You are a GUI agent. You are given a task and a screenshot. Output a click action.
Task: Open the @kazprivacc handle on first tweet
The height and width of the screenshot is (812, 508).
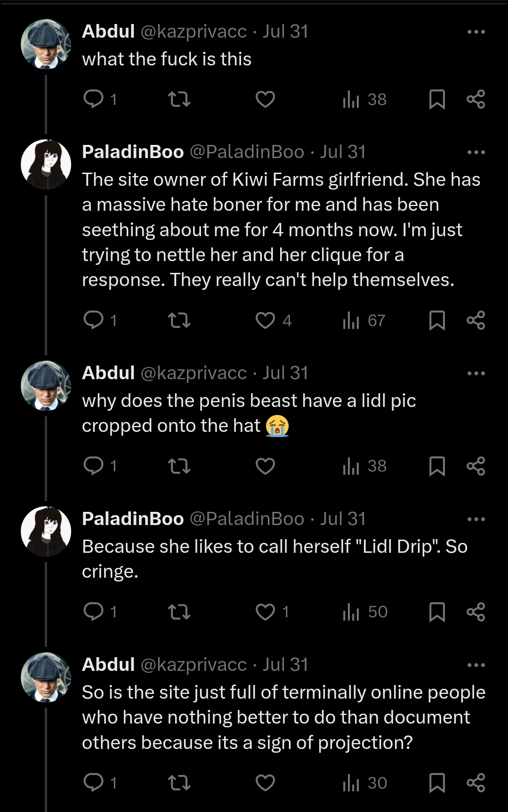[194, 32]
